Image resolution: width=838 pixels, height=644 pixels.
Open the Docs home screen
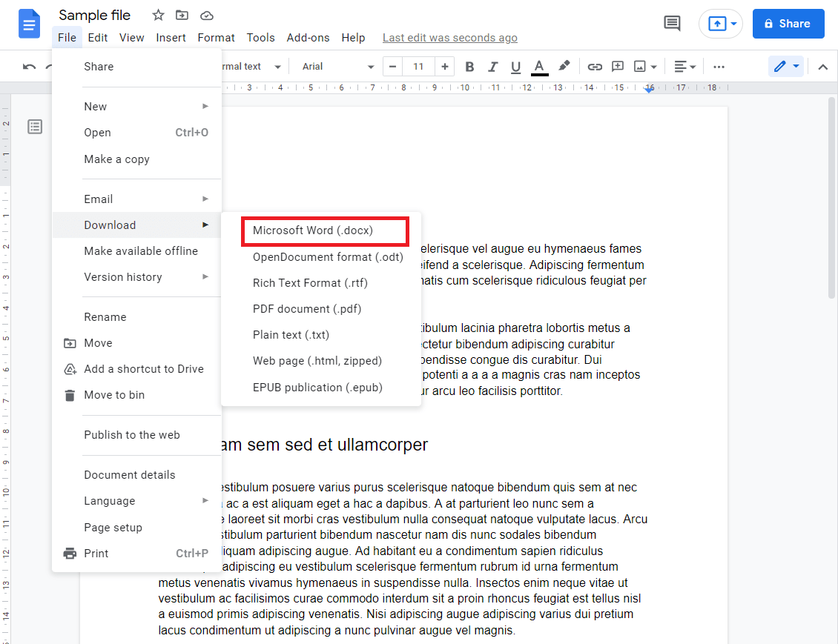tap(29, 23)
